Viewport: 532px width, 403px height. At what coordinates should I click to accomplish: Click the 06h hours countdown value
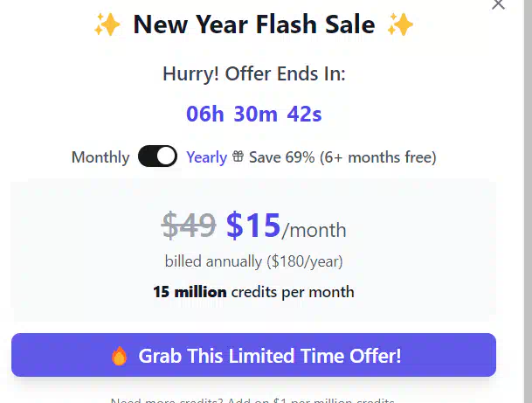pos(205,114)
